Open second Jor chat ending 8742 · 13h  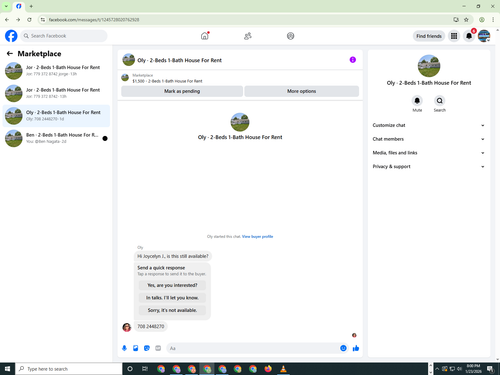56,93
